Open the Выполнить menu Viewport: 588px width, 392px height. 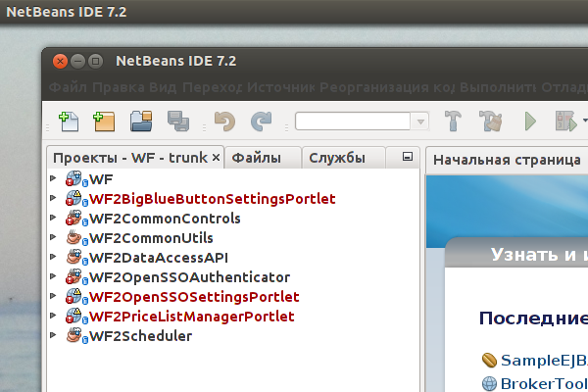coord(498,88)
